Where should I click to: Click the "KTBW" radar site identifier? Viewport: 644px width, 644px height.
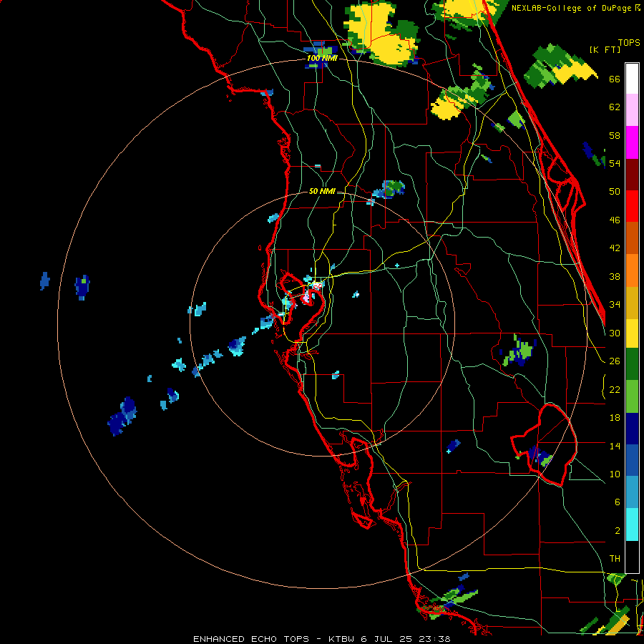click(343, 639)
